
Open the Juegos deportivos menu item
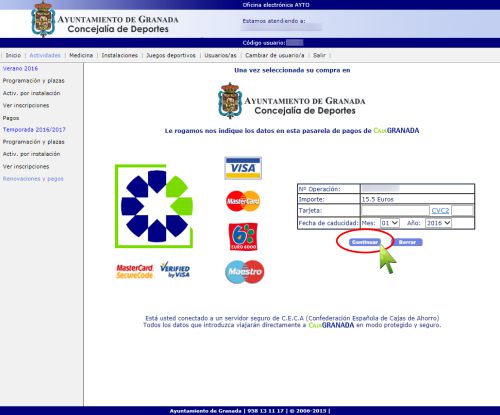coord(171,55)
